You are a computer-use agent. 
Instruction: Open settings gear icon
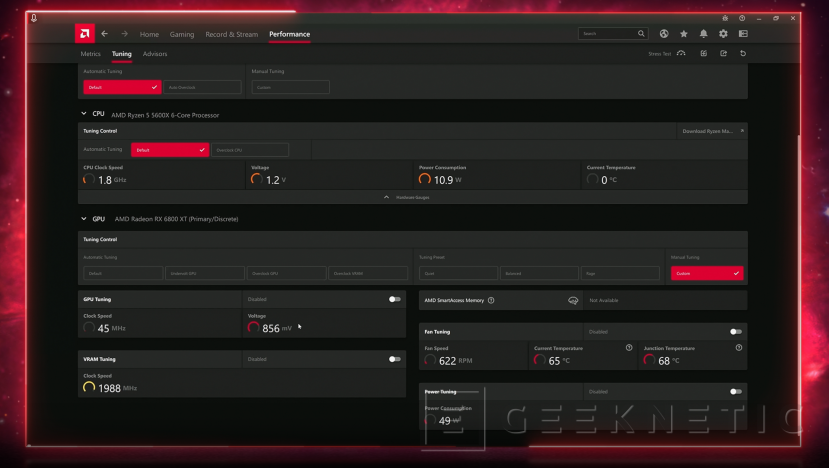click(723, 34)
